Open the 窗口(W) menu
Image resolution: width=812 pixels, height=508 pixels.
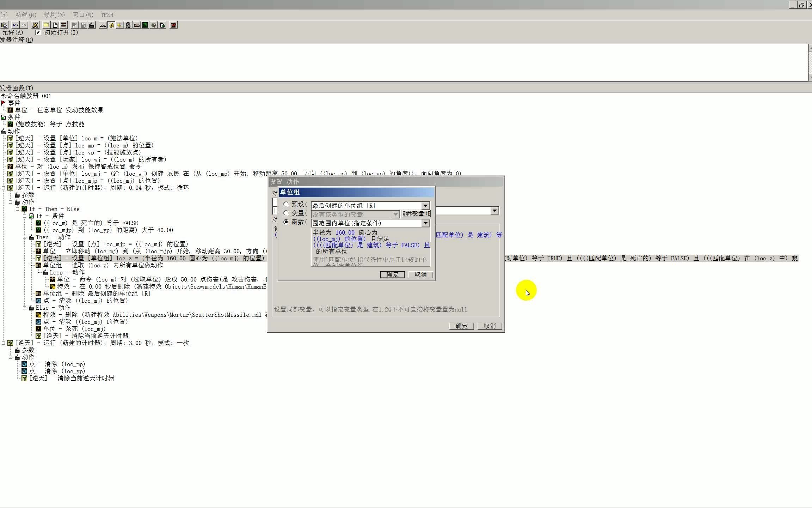tap(83, 15)
